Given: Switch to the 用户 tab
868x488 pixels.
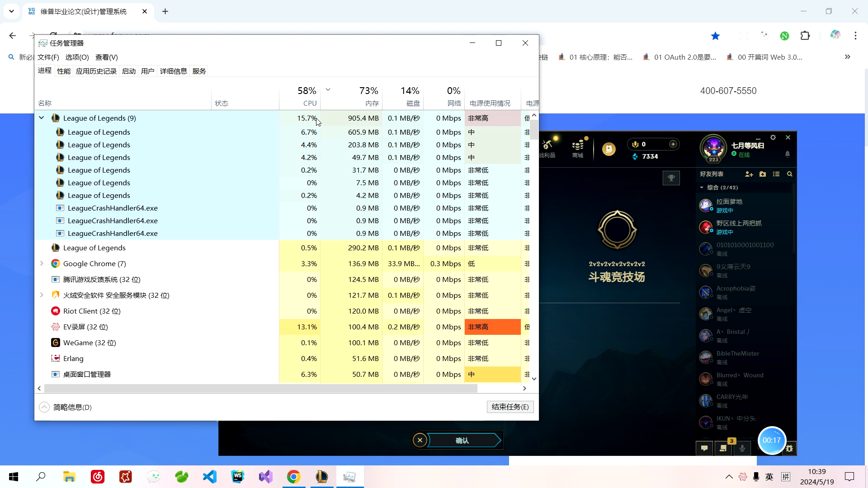Looking at the screenshot, I should point(148,71).
